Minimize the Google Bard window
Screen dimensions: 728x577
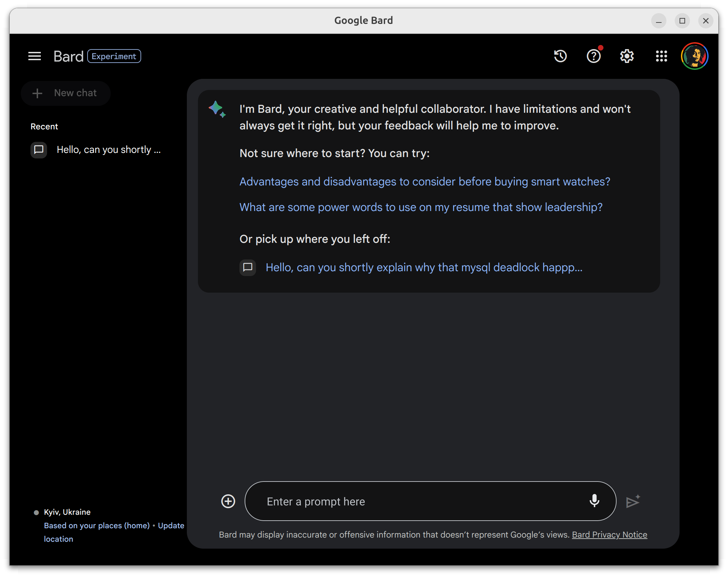tap(658, 21)
